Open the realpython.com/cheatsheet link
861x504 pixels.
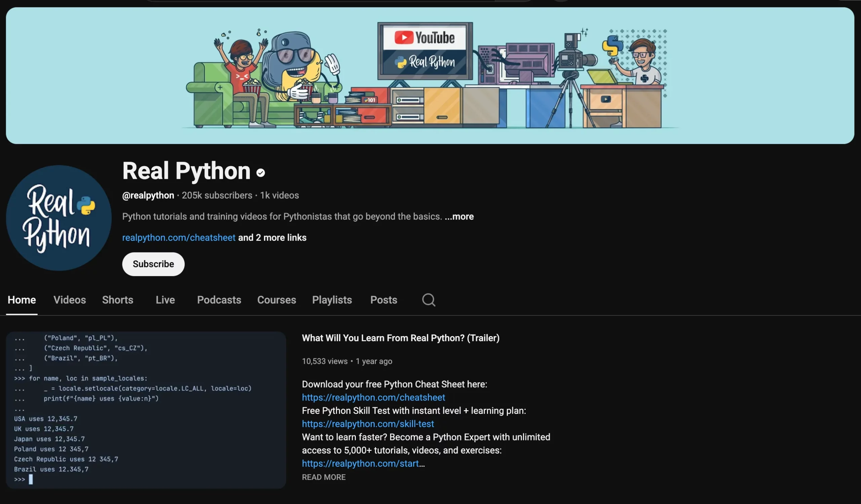click(x=178, y=238)
